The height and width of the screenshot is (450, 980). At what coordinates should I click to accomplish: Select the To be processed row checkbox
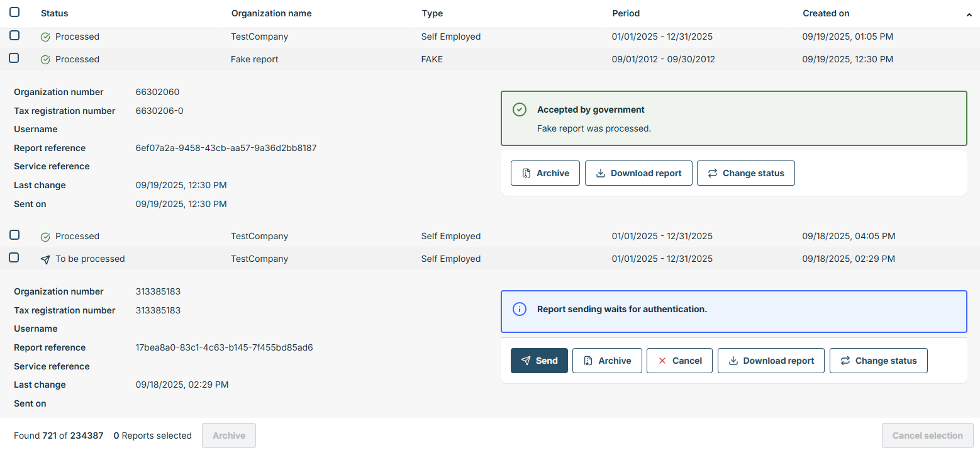(x=14, y=257)
